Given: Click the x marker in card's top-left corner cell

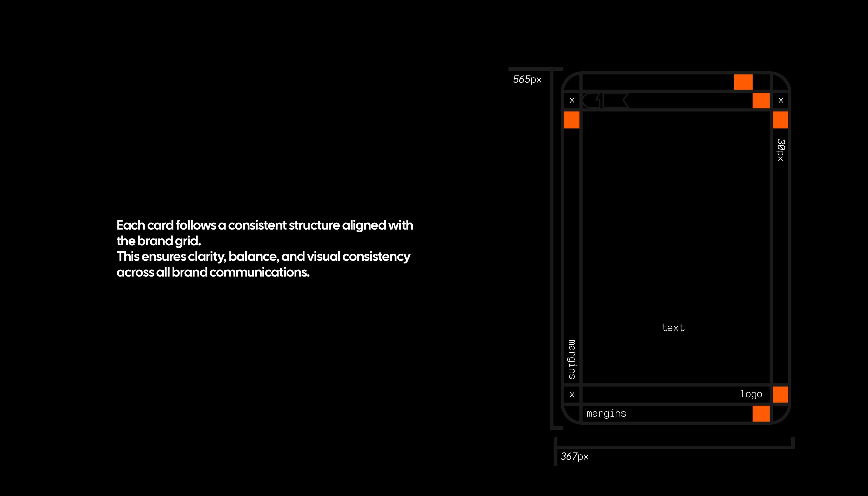Looking at the screenshot, I should click(x=572, y=101).
